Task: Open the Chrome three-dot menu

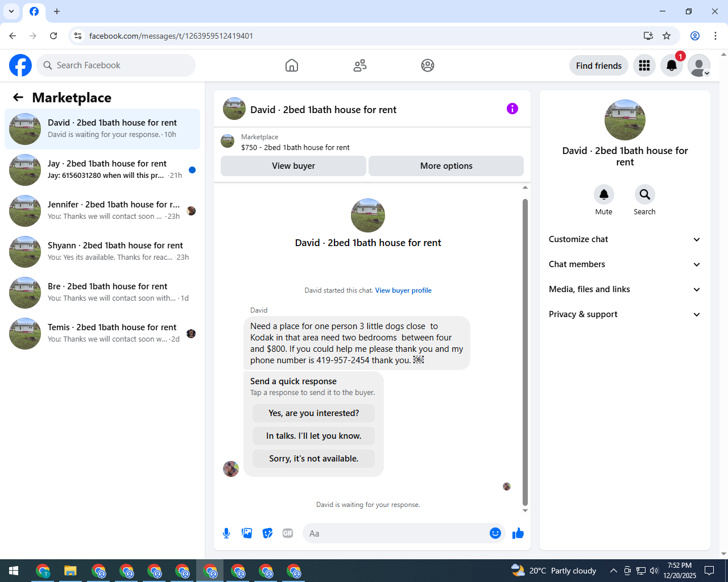Action: 715,36
